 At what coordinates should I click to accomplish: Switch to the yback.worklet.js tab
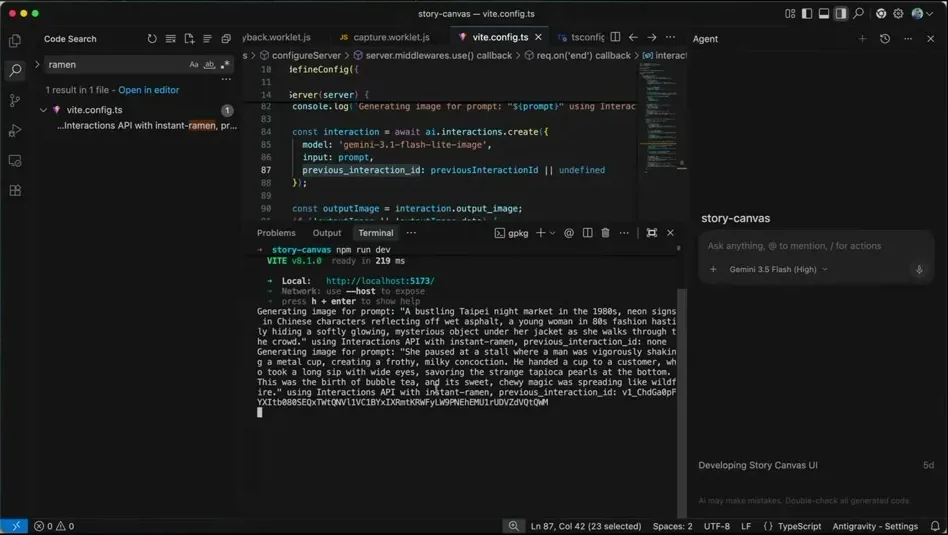[x=276, y=37]
